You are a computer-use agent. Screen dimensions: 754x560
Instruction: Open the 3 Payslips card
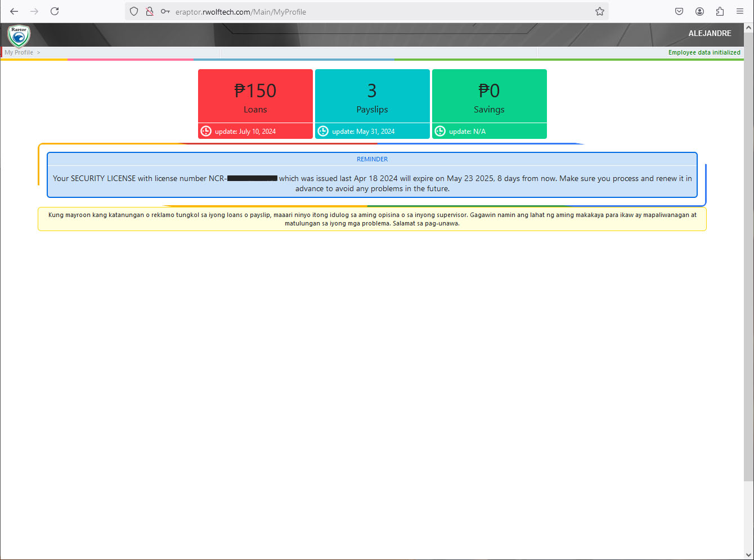click(372, 97)
